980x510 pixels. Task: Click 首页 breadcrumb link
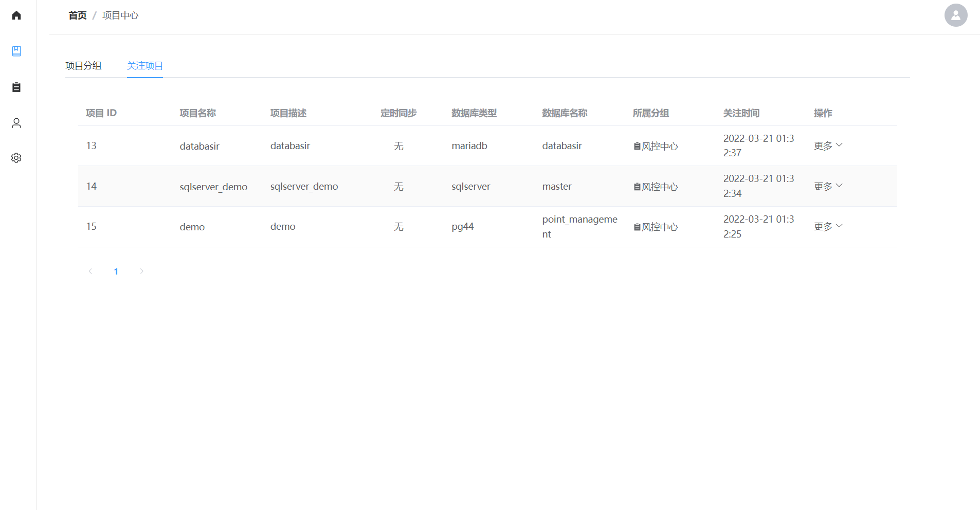point(78,15)
